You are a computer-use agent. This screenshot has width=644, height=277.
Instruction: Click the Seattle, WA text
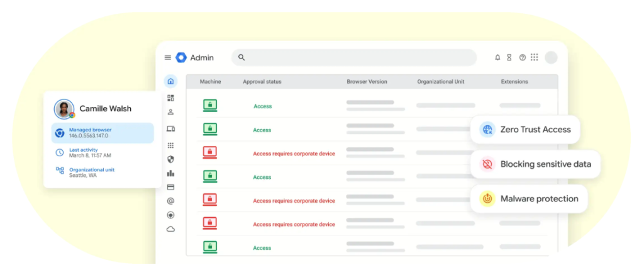click(x=83, y=176)
